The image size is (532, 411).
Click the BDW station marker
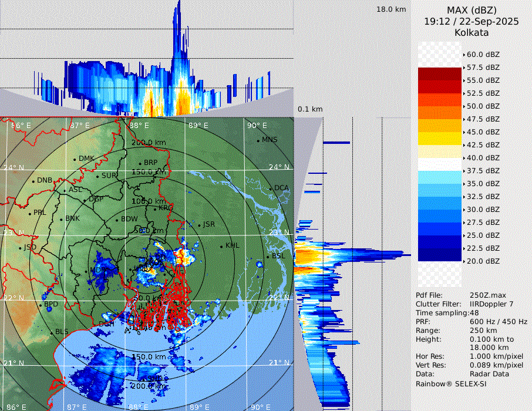click(117, 220)
